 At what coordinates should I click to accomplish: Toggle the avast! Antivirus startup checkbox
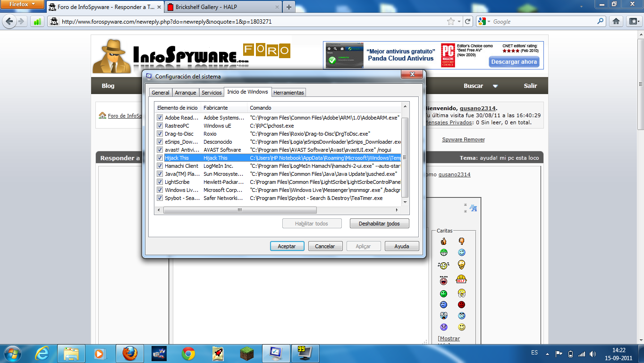point(160,150)
